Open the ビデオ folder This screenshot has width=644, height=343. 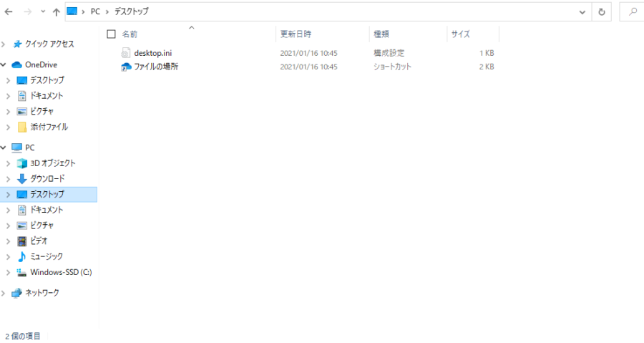tap(39, 241)
